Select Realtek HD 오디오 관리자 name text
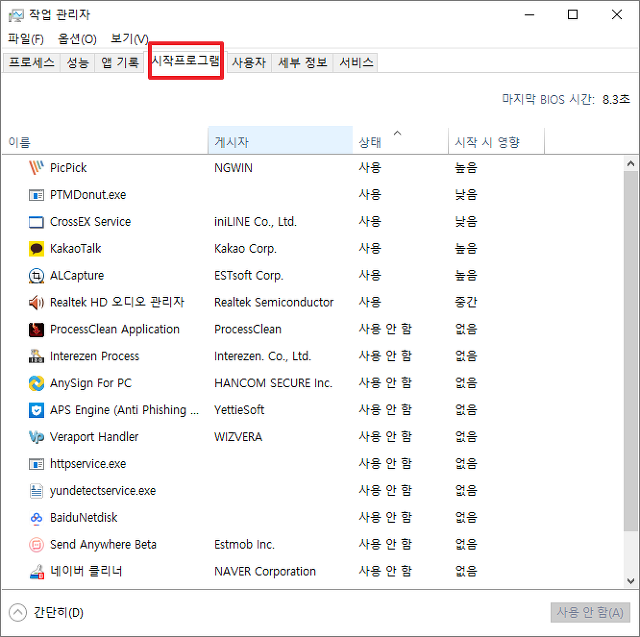 coord(117,302)
